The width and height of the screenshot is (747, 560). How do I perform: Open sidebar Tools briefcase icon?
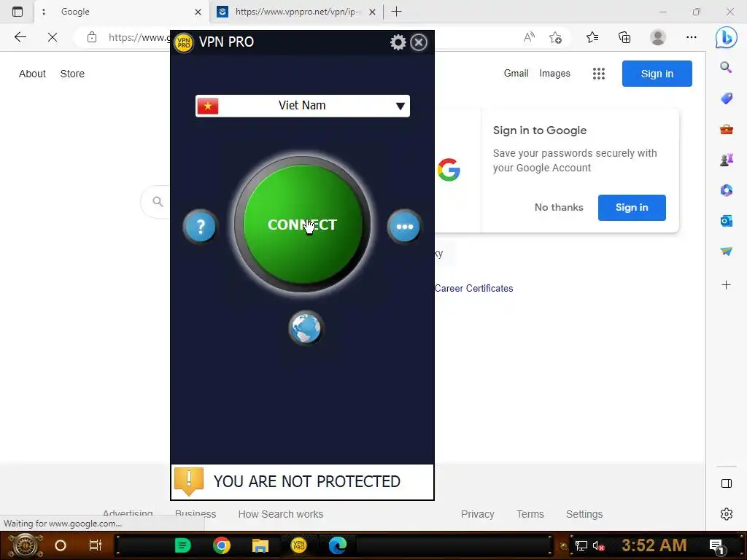(726, 129)
